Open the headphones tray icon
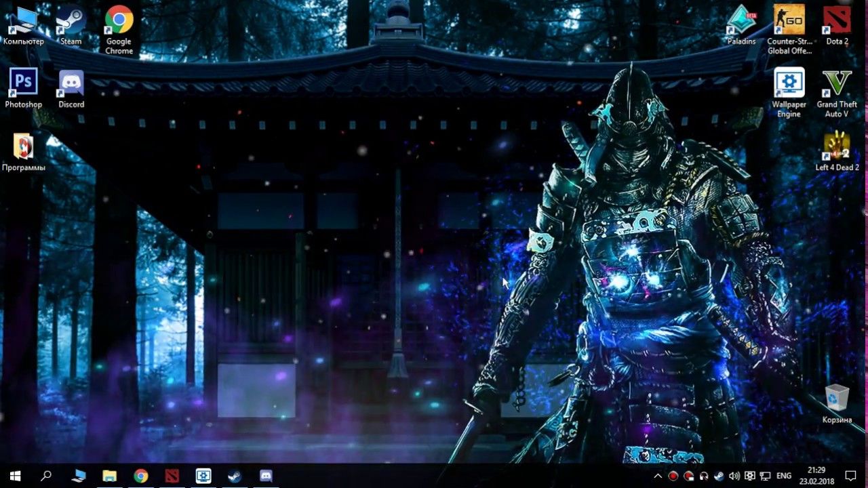Image resolution: width=868 pixels, height=488 pixels. [704, 476]
